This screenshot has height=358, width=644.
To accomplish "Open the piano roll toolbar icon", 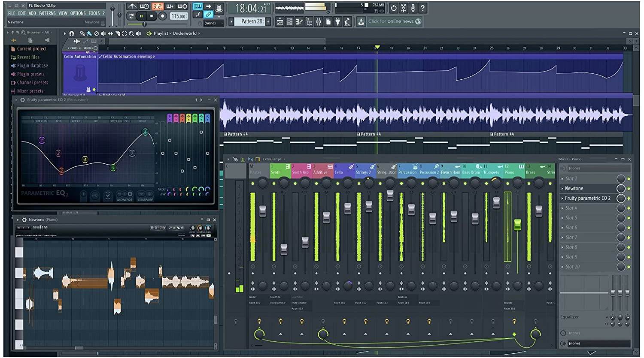I will tap(299, 21).
